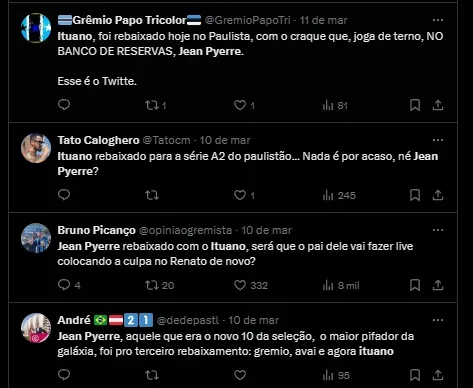This screenshot has width=473, height=388.
Task: Open Tato Caloghero's profile picture
Action: tap(36, 148)
